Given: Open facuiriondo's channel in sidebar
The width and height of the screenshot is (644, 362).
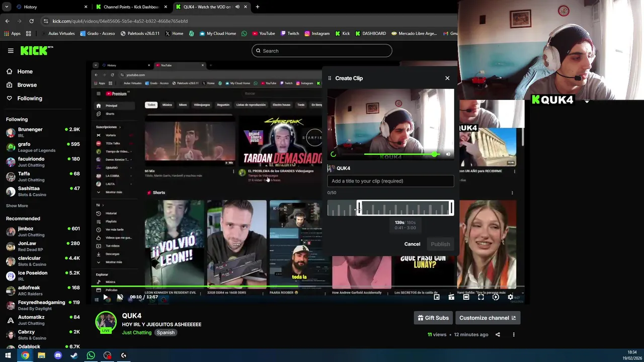Looking at the screenshot, I should [x=43, y=161].
